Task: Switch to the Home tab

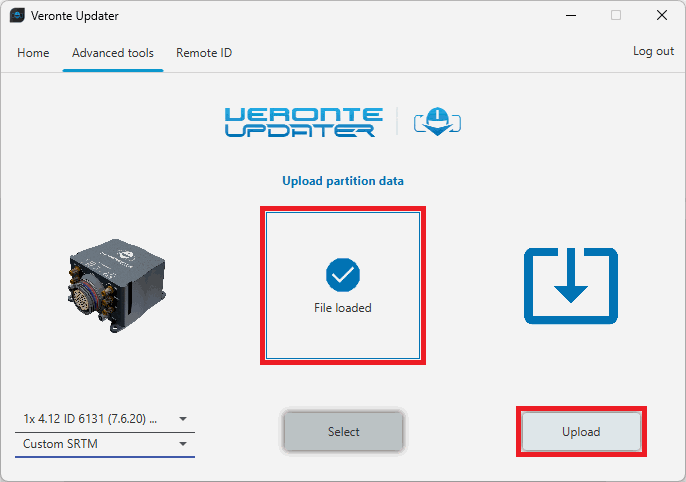Action: (x=33, y=53)
